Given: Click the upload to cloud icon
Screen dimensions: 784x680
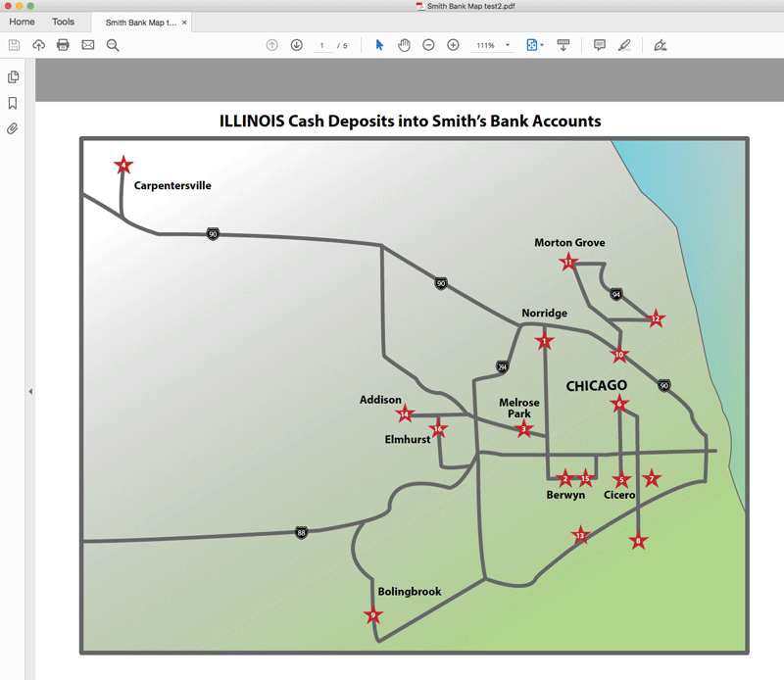Looking at the screenshot, I should point(39,45).
